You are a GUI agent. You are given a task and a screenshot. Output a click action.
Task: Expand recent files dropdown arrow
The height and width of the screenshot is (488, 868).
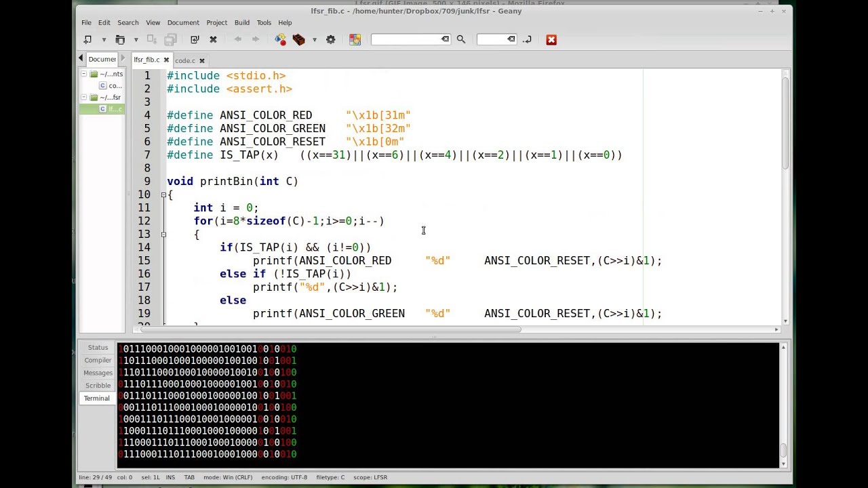click(x=136, y=39)
